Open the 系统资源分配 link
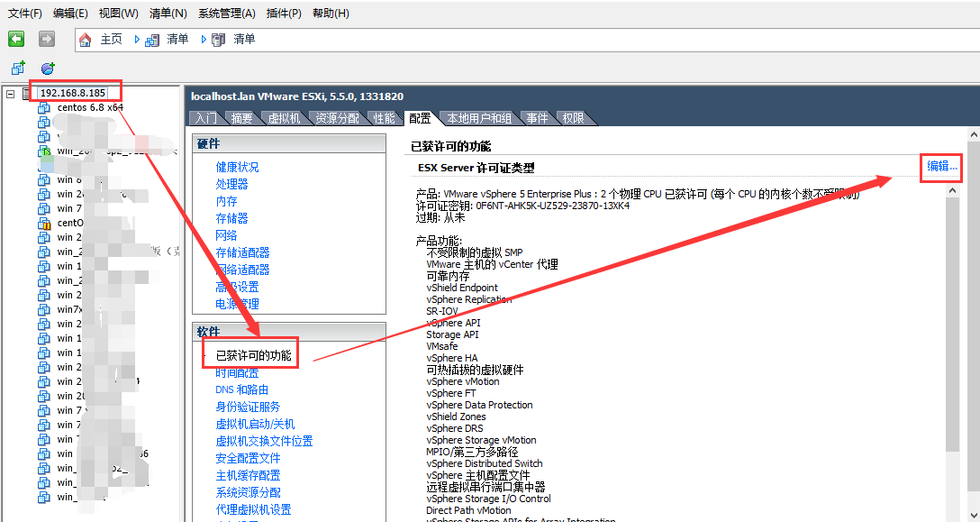 pos(248,492)
